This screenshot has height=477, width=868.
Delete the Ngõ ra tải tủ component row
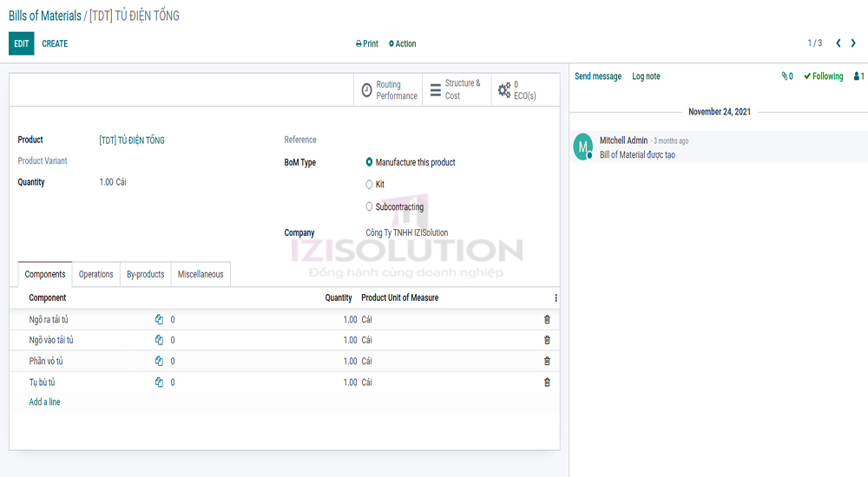coord(547,319)
